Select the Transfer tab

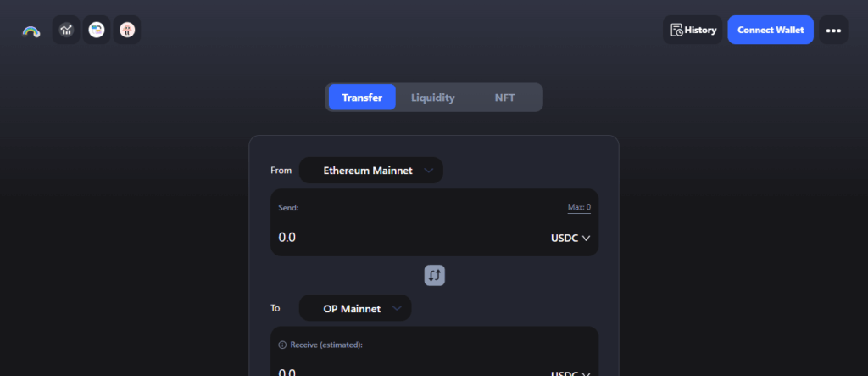point(362,98)
